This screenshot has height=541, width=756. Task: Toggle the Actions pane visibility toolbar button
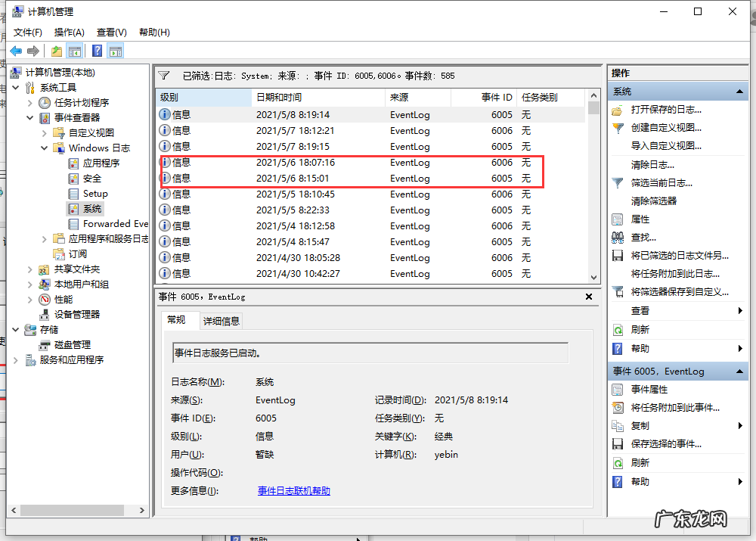tap(116, 50)
